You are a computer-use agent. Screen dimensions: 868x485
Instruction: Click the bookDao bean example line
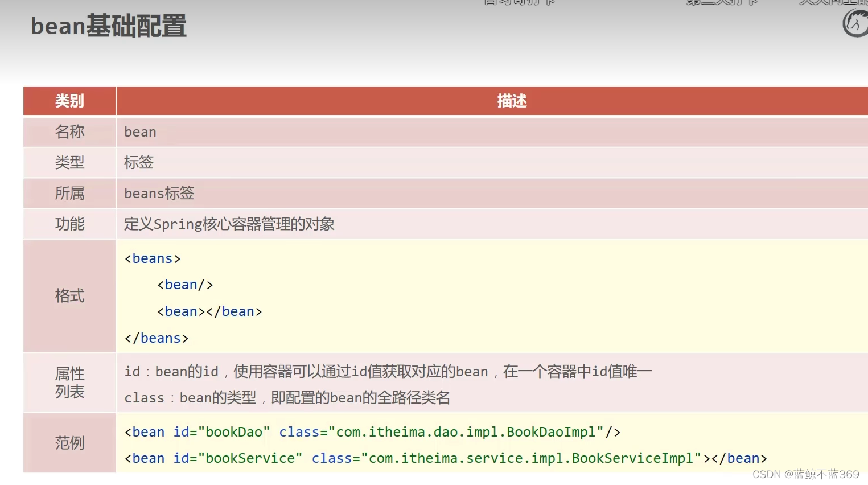click(372, 432)
